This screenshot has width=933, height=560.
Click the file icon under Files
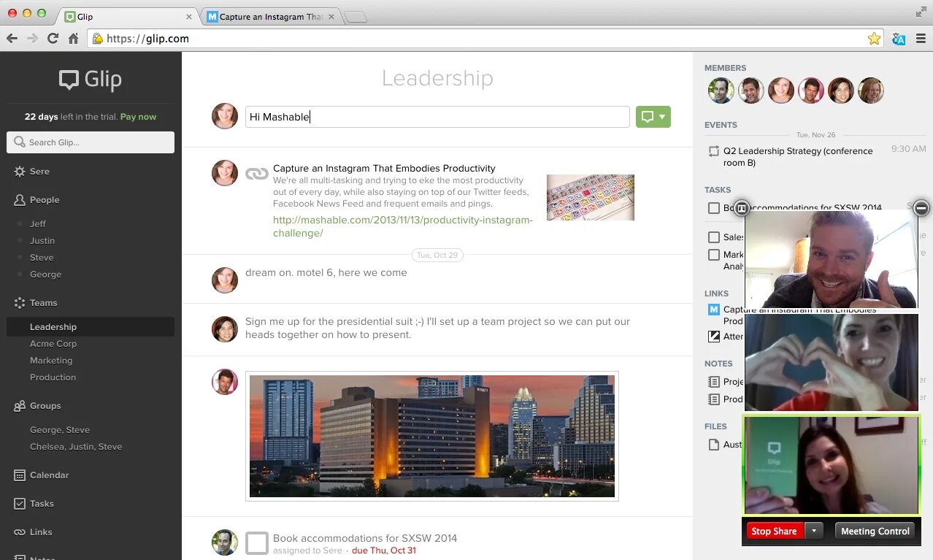714,444
